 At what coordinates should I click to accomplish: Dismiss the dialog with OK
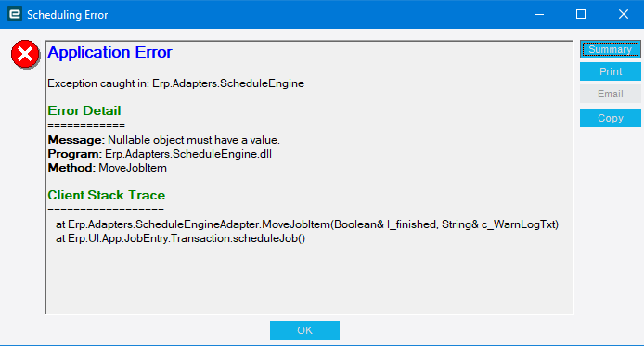[304, 330]
